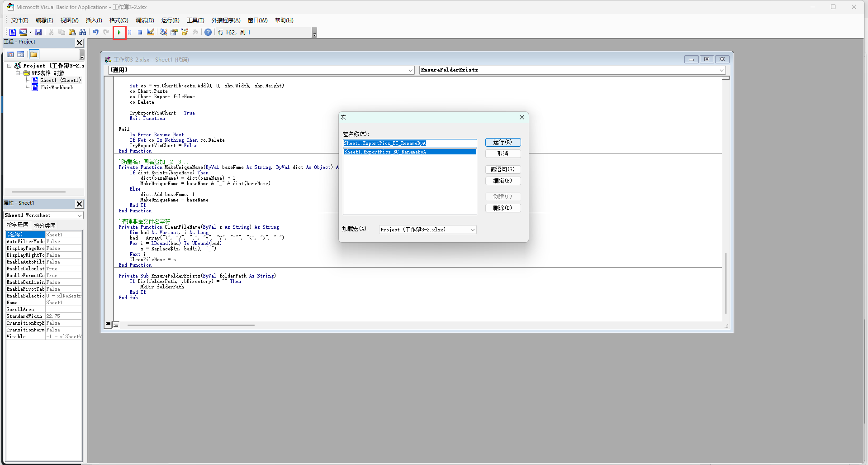Viewport: 868px width, 465px height.
Task: Click the Find binoculars icon
Action: coord(82,32)
